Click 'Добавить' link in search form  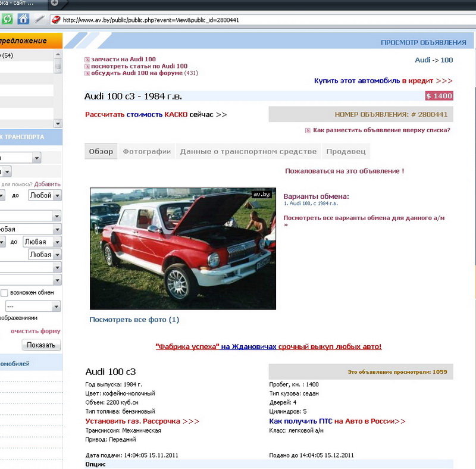point(48,184)
